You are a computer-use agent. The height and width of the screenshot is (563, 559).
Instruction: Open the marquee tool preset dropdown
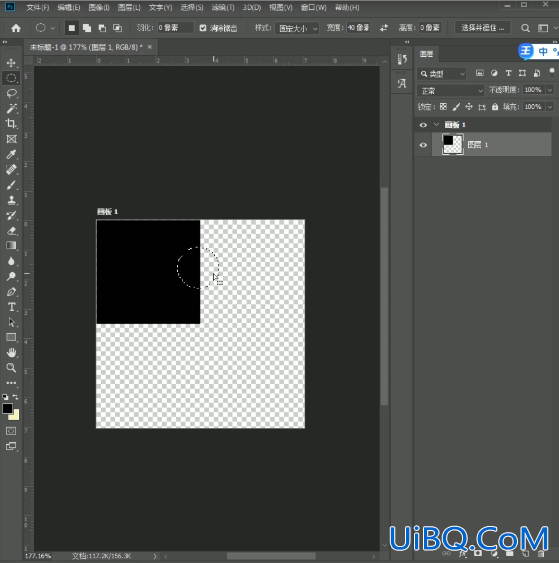click(x=52, y=28)
